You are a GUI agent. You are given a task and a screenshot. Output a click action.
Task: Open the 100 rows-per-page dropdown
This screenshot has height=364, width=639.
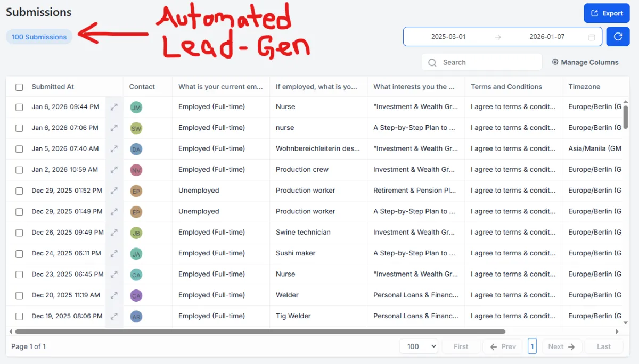[x=419, y=346]
